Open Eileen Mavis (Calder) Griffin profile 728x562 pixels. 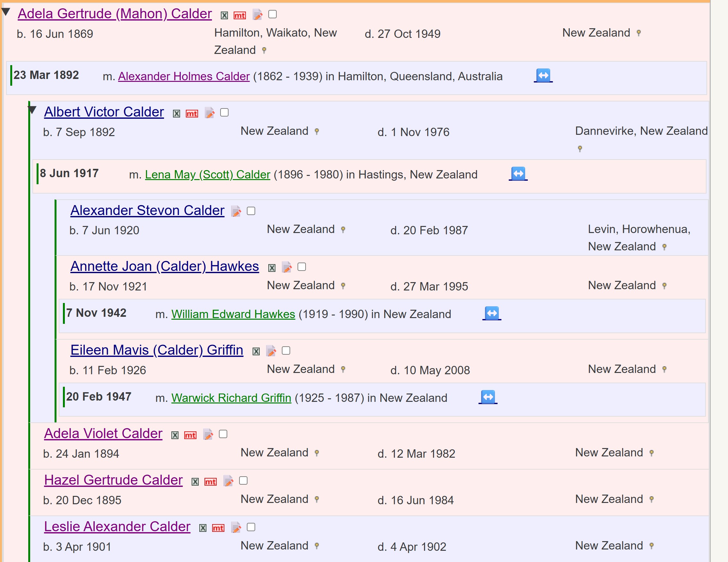click(x=157, y=350)
